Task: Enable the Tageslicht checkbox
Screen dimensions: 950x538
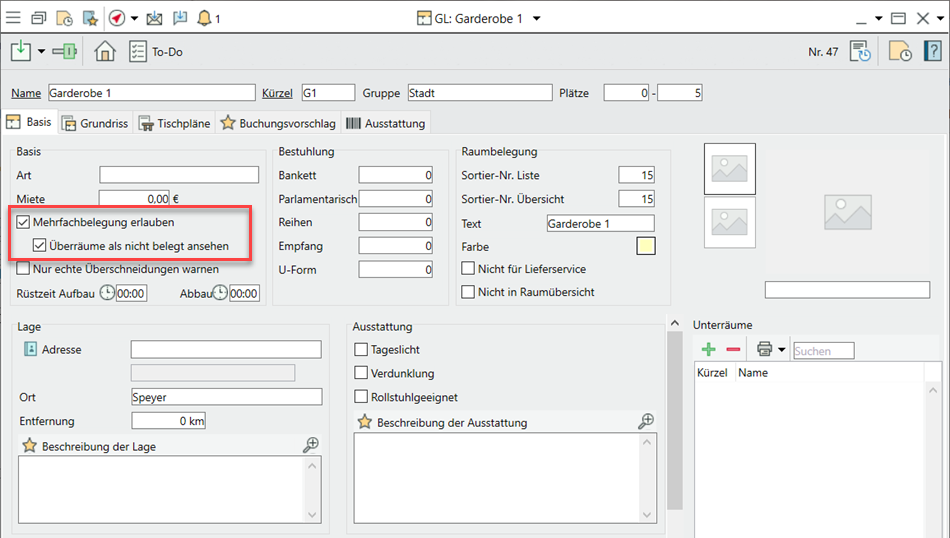Action: click(x=362, y=350)
